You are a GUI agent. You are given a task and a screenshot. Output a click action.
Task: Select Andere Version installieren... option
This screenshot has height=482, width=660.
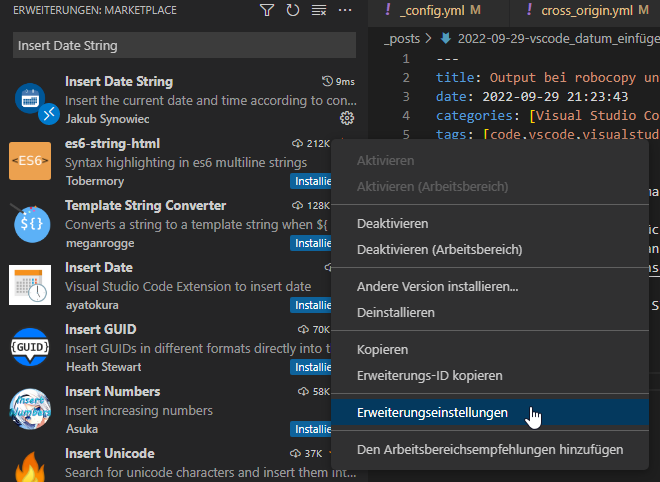click(x=437, y=287)
